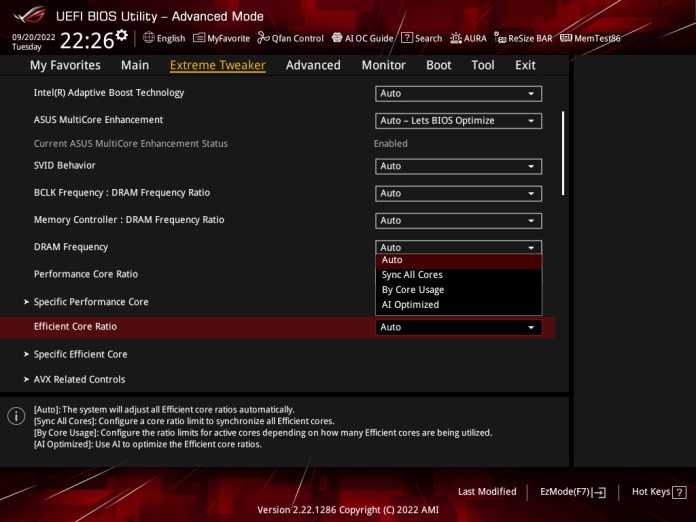Launch the AI OC Guide

point(362,38)
